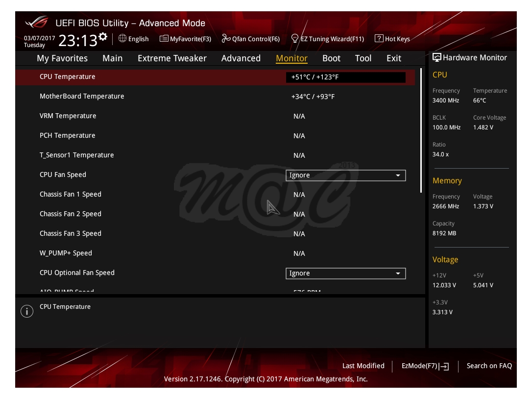Select CPU Temperature value field

(x=345, y=77)
